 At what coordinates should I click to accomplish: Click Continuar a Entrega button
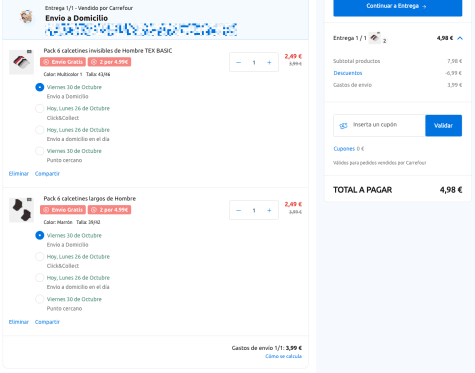(398, 6)
